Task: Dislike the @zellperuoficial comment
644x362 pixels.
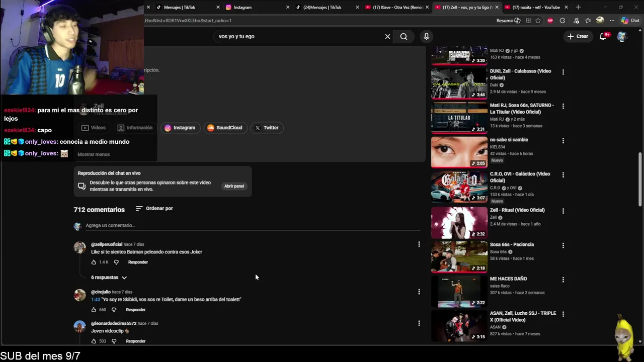Action: pos(116,262)
